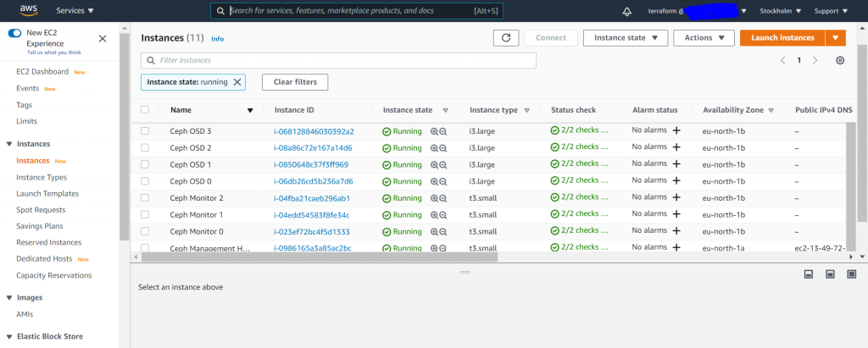
Task: Add alarm for Ceph Monitor 1
Action: [x=676, y=213]
